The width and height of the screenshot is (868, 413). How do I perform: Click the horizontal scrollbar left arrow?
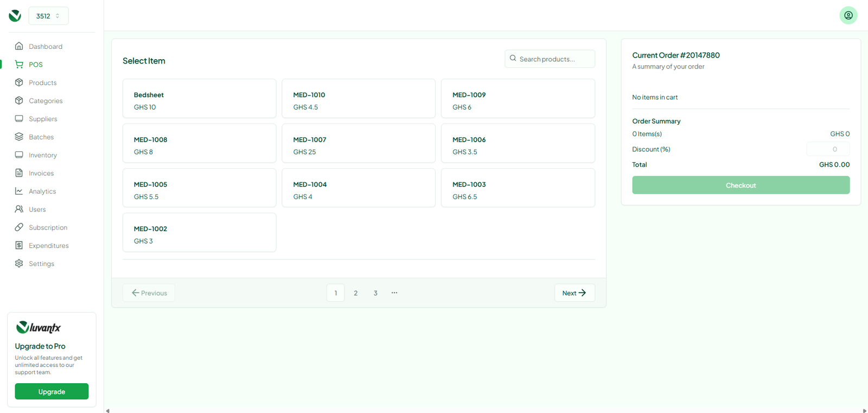pyautogui.click(x=107, y=410)
